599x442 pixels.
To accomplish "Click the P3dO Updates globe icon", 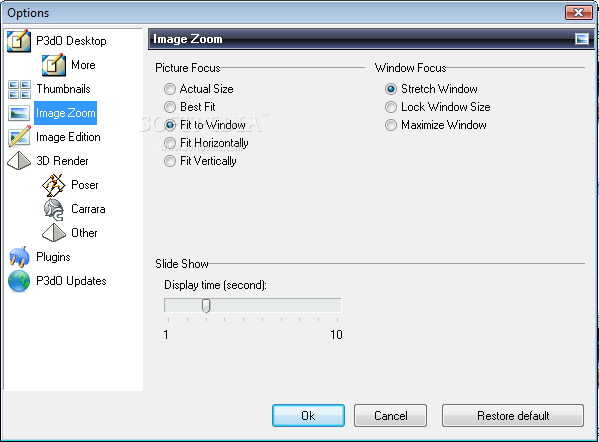I will [19, 281].
